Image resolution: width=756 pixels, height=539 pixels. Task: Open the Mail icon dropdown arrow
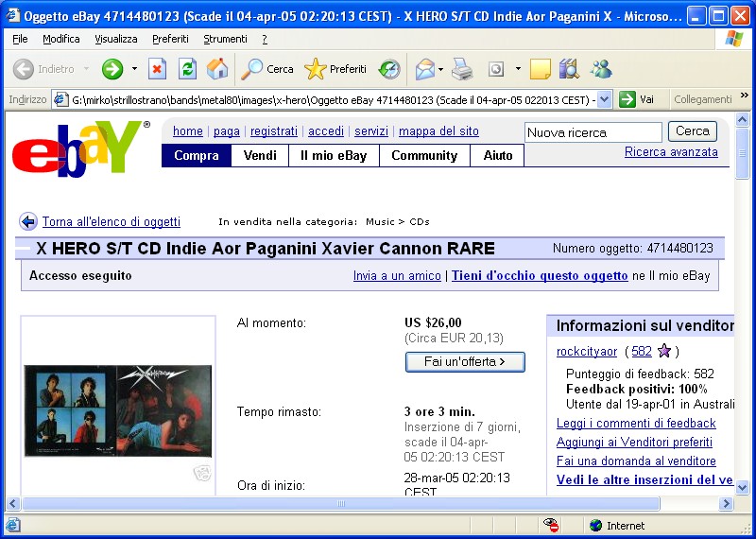click(441, 69)
